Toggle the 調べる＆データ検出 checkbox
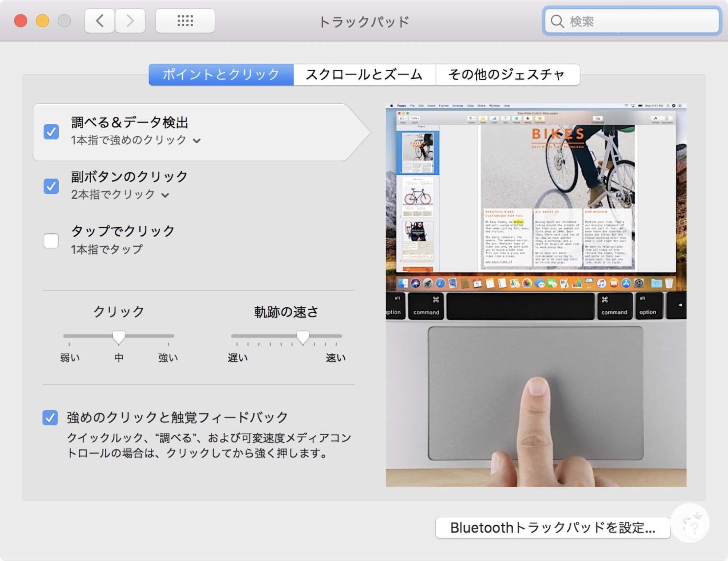Screen dimensions: 728x561 coord(51,132)
